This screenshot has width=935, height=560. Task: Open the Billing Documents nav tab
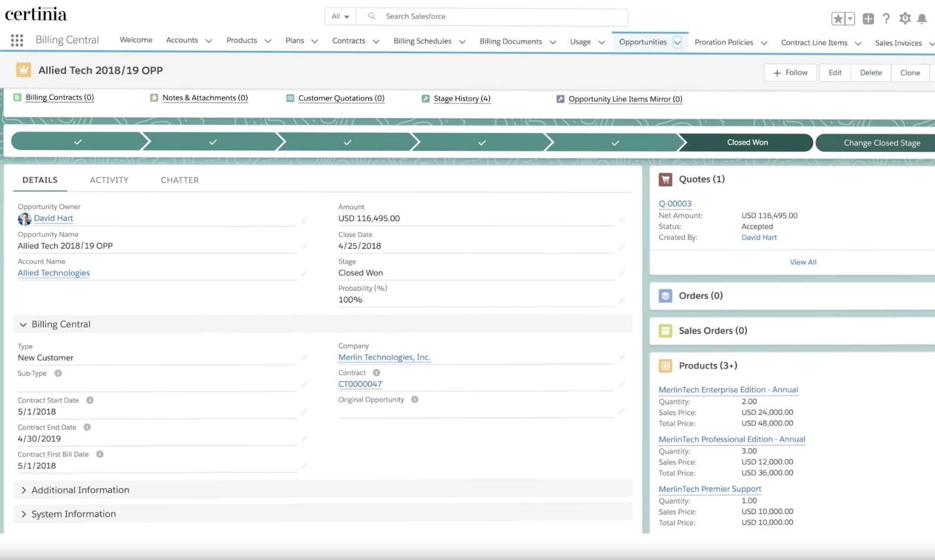511,41
